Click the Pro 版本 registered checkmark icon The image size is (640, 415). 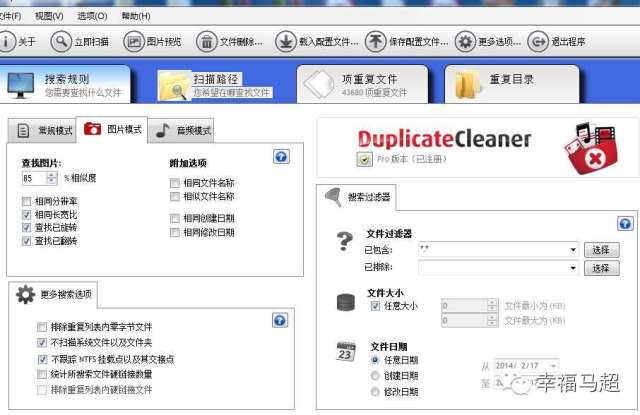pos(364,159)
